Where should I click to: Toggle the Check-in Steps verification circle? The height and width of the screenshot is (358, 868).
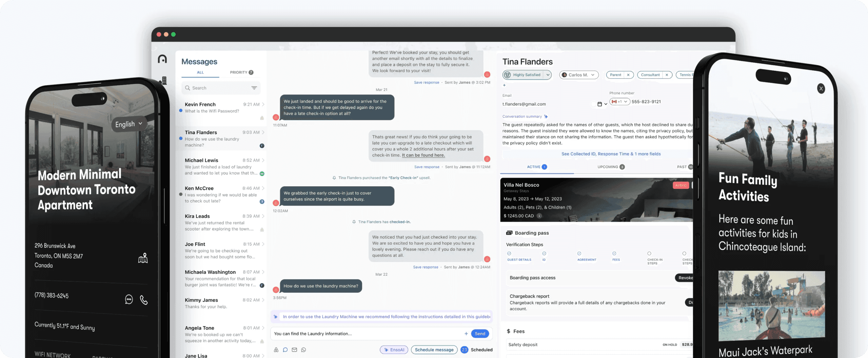point(649,253)
